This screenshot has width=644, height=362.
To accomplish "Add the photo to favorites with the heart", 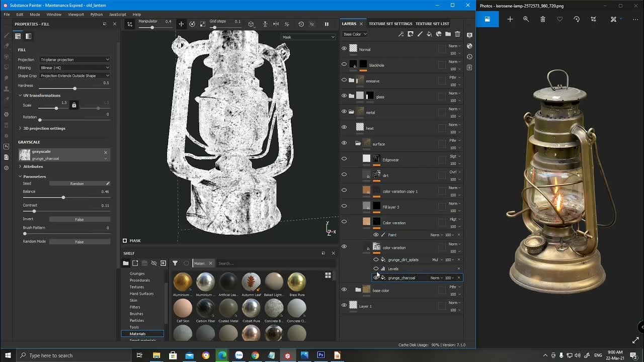I will pos(559,19).
